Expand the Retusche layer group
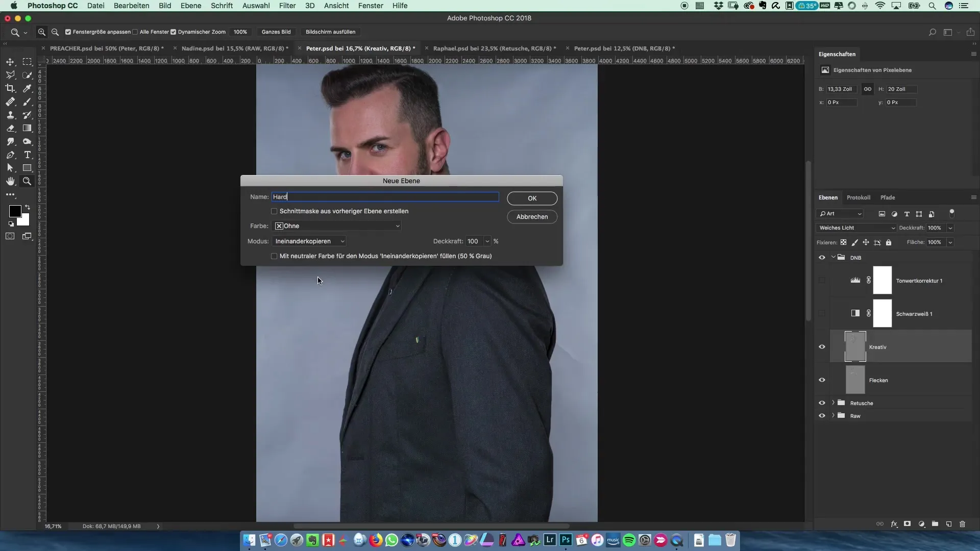The width and height of the screenshot is (980, 551). coord(833,403)
